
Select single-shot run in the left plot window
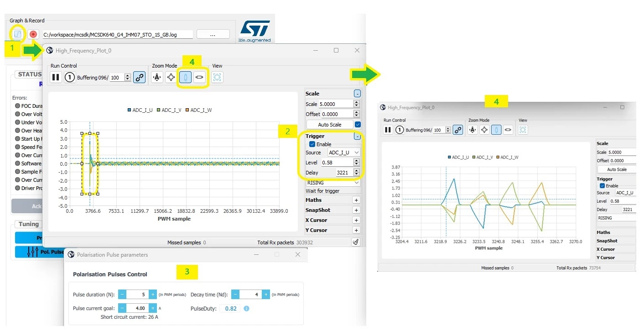point(69,77)
